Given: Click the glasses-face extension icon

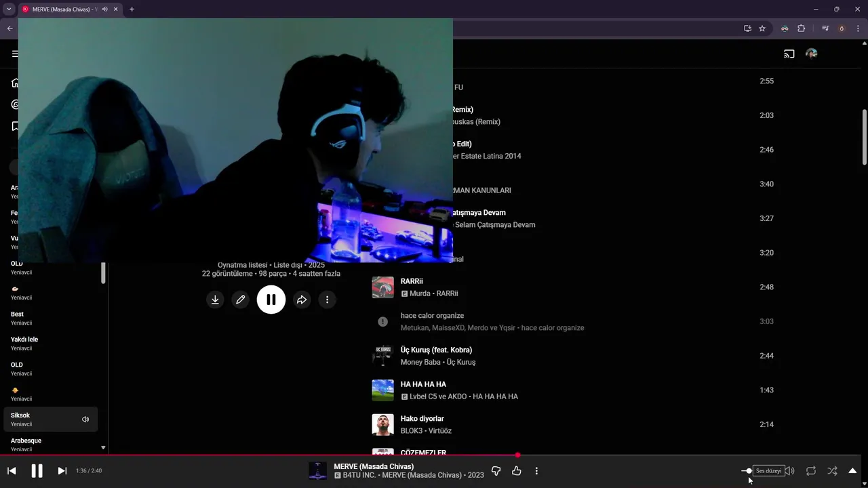Looking at the screenshot, I should pyautogui.click(x=785, y=28).
